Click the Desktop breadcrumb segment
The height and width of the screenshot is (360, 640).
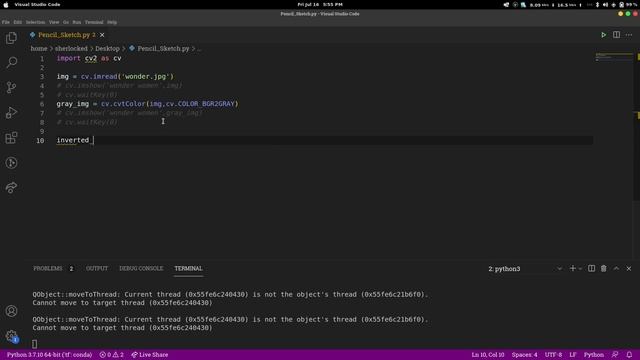107,49
